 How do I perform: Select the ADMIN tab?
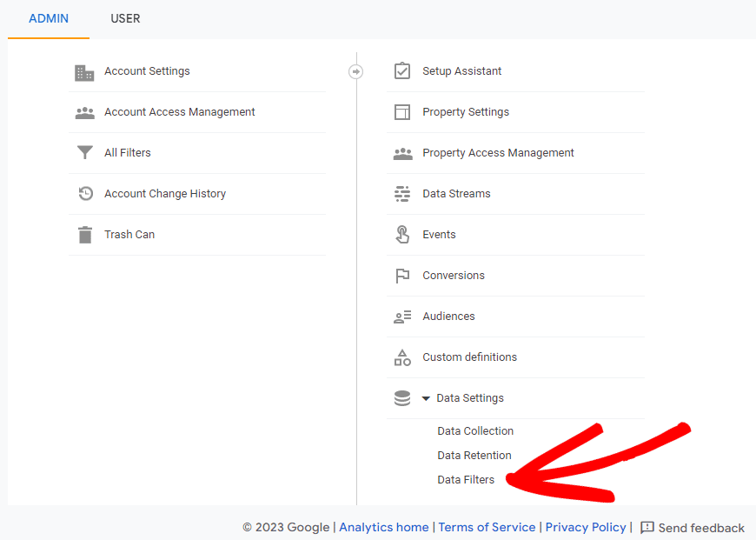point(49,18)
